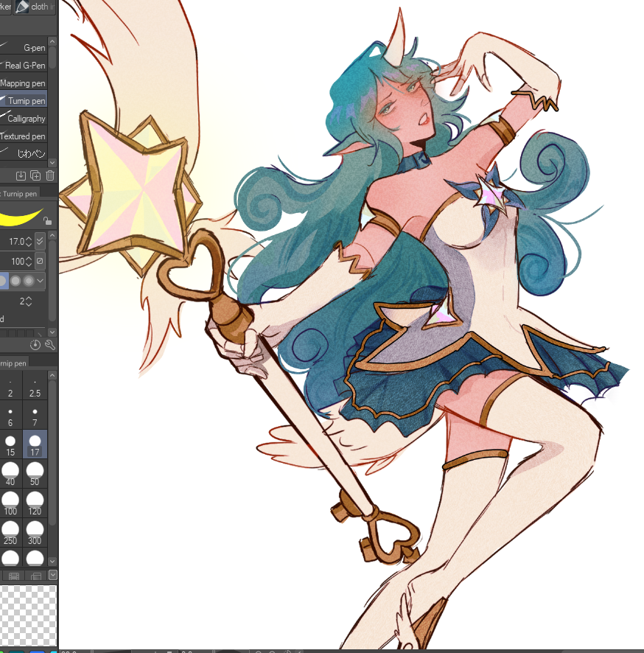Click the transparent checkered navigator thumbnail
Screen dimensions: 644x653
[28, 616]
